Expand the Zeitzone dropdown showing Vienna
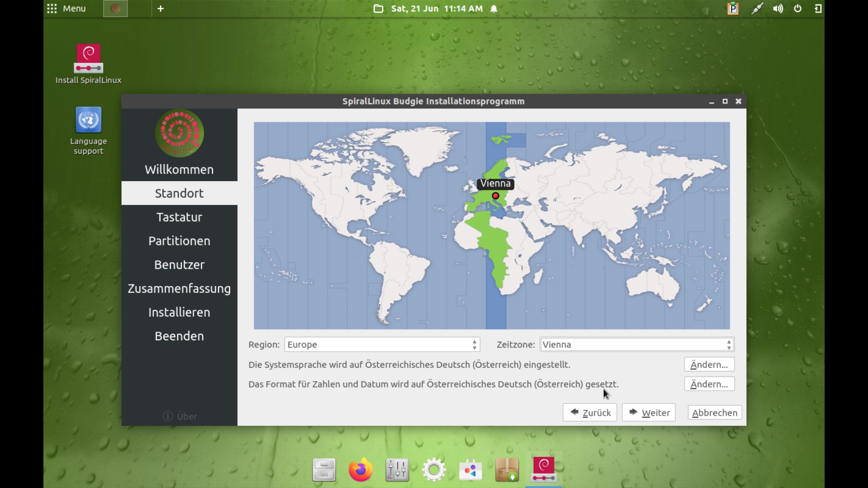The image size is (868, 488). tap(637, 344)
